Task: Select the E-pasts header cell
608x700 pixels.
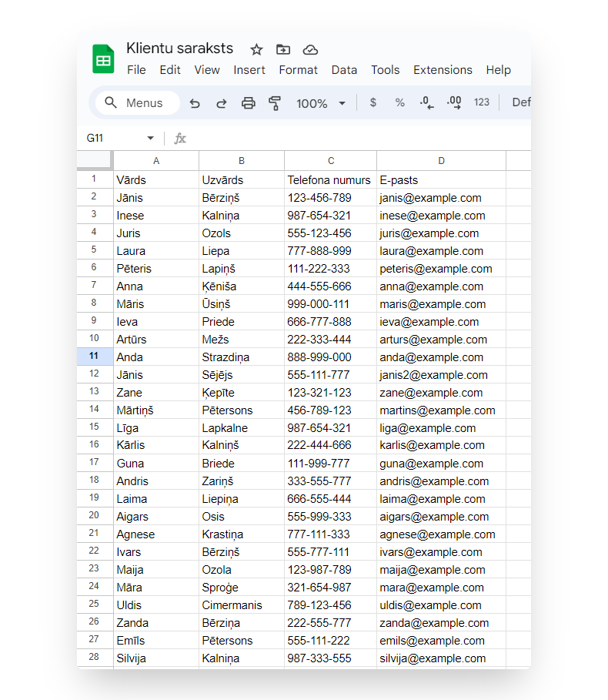Action: [x=441, y=180]
